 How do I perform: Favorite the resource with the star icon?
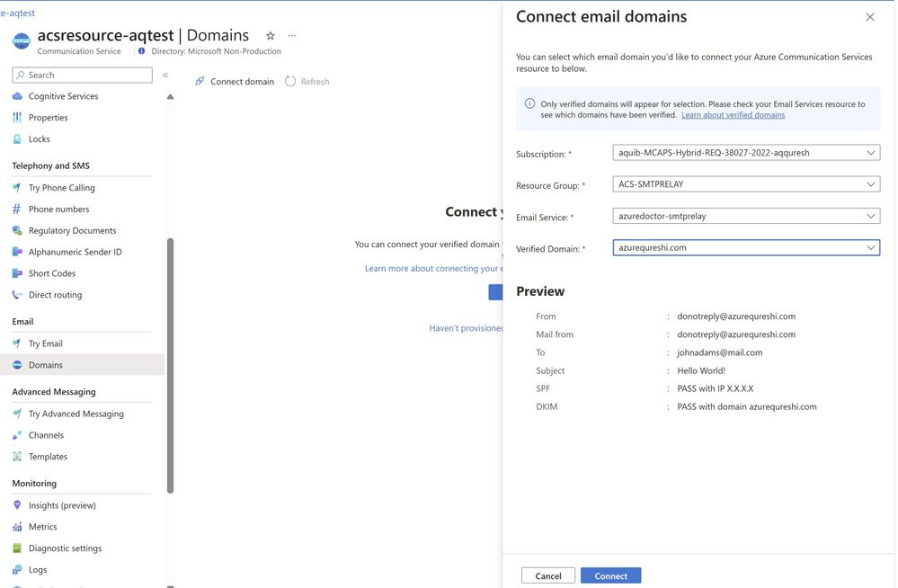pos(271,36)
